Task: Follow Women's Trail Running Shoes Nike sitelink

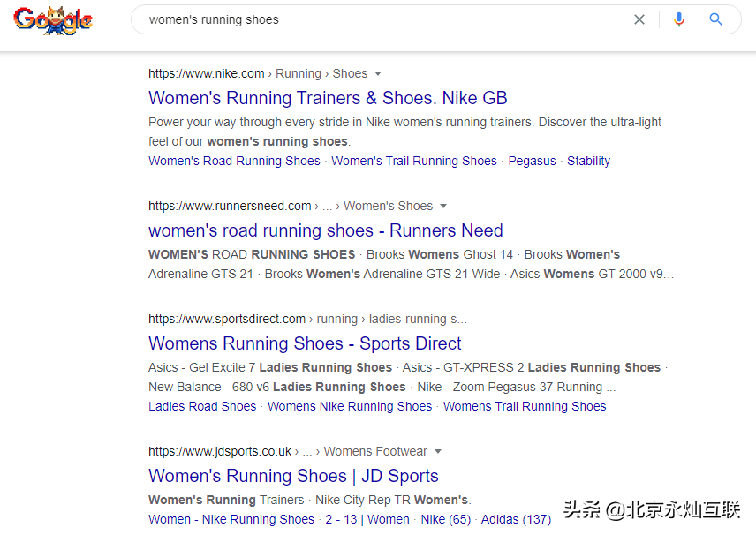Action: point(414,161)
